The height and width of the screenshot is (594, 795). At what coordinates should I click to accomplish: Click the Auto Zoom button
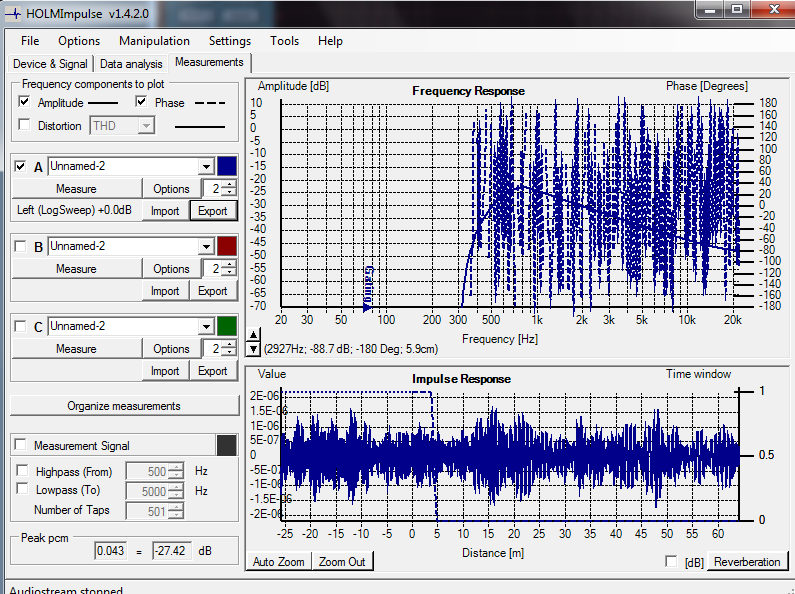click(278, 562)
